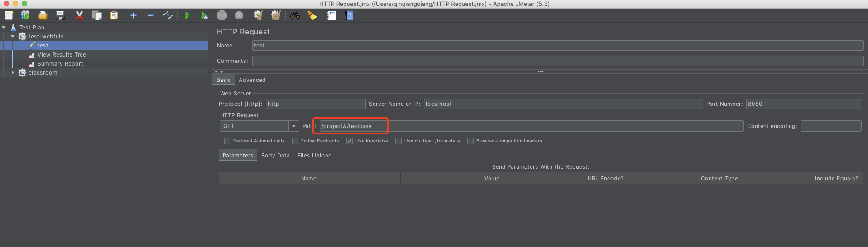Open the Templates icon in toolbar
Image resolution: width=868 pixels, height=247 pixels.
coord(25,15)
